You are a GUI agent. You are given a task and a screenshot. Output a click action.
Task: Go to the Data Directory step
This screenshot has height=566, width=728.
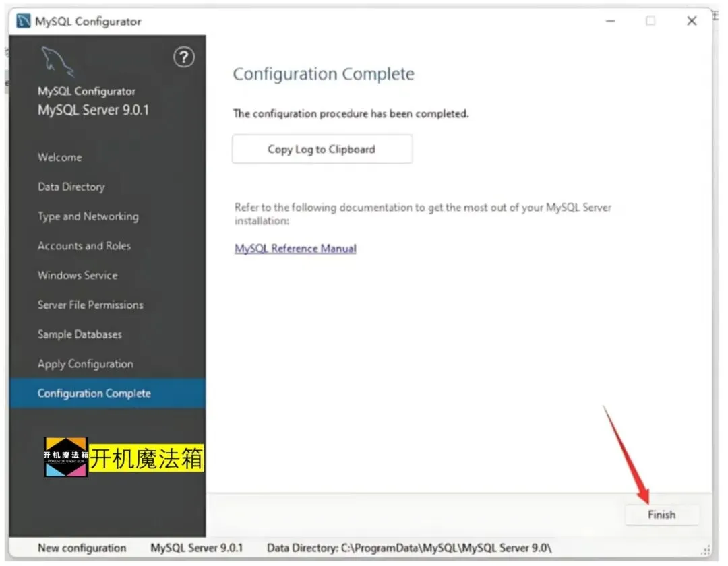coord(71,187)
